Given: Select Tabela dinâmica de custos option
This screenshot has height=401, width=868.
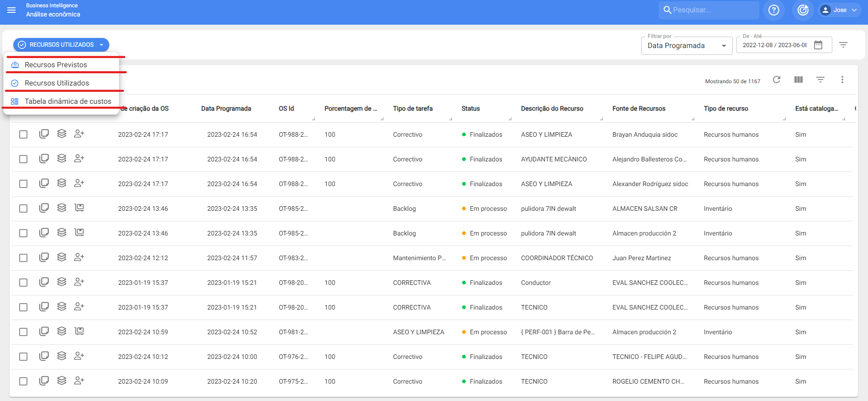Looking at the screenshot, I should (x=62, y=102).
